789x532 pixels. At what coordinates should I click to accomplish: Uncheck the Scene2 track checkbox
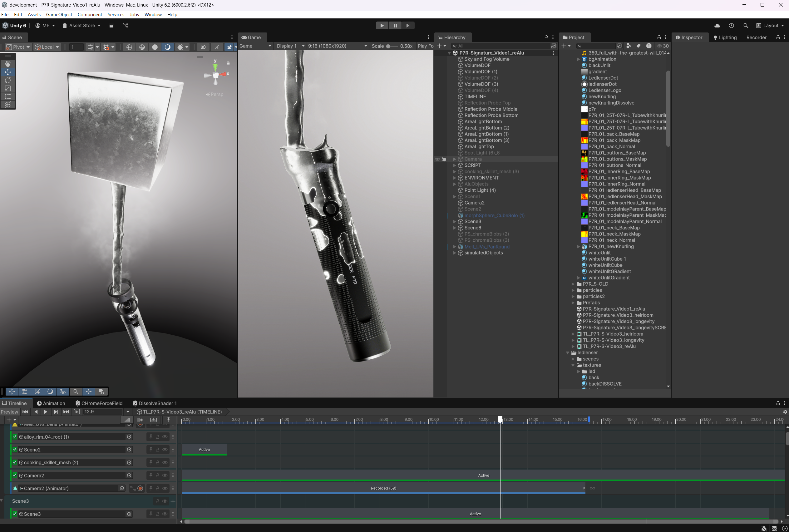click(x=15, y=450)
